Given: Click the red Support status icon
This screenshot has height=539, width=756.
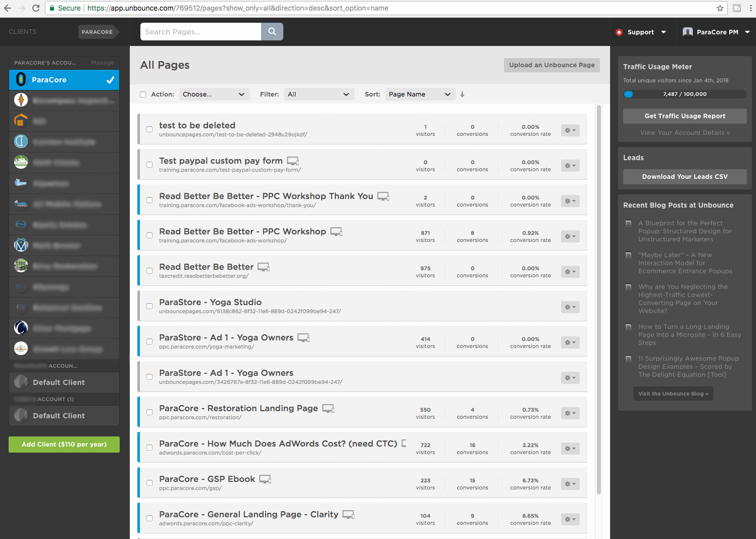Looking at the screenshot, I should (619, 32).
